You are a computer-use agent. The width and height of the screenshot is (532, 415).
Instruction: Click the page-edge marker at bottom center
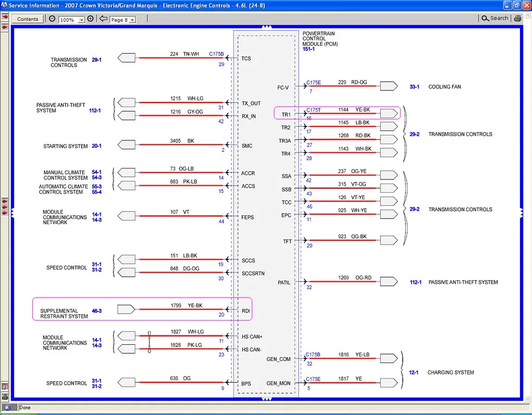point(267,399)
